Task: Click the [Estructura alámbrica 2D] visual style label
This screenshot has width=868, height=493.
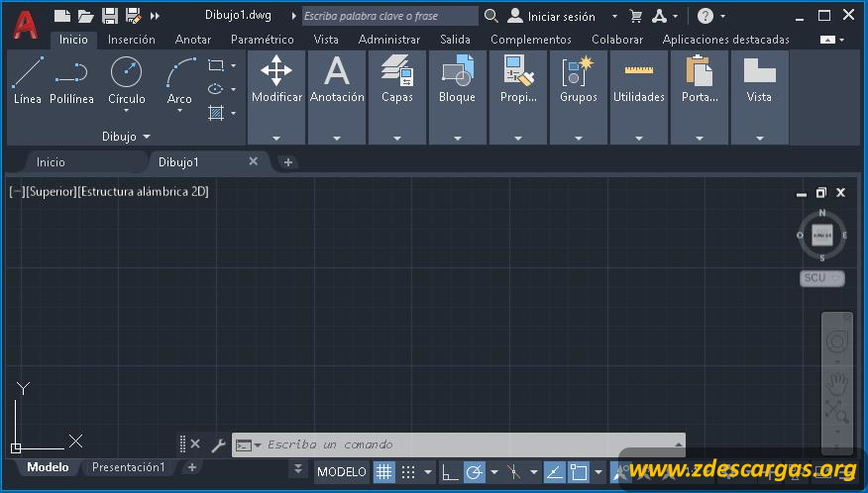Action: pos(144,191)
